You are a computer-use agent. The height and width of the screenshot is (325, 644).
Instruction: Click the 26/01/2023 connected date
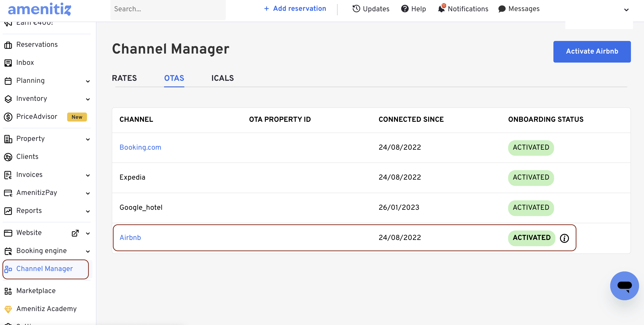[399, 208]
